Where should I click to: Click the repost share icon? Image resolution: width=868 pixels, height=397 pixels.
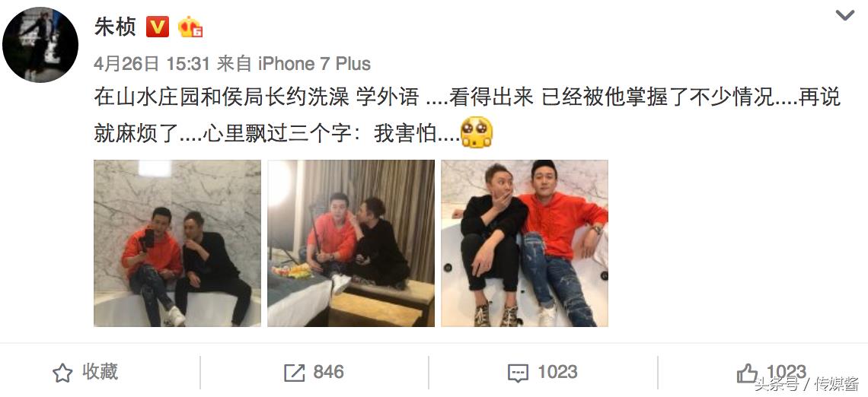[x=294, y=373]
